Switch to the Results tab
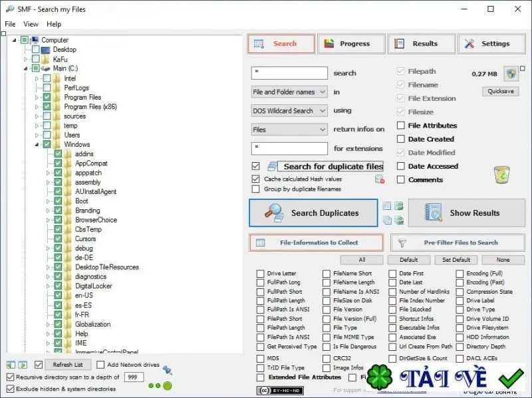This screenshot has height=398, width=532. (x=422, y=44)
